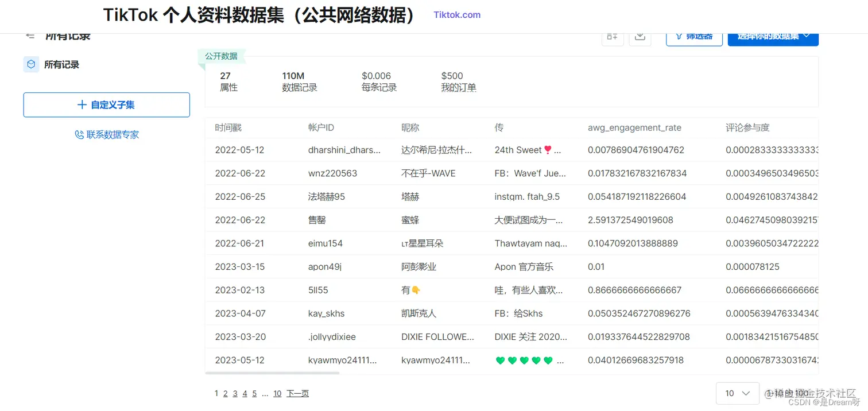Open the Tiktok.com link in the header
868x411 pixels.
pyautogui.click(x=456, y=15)
